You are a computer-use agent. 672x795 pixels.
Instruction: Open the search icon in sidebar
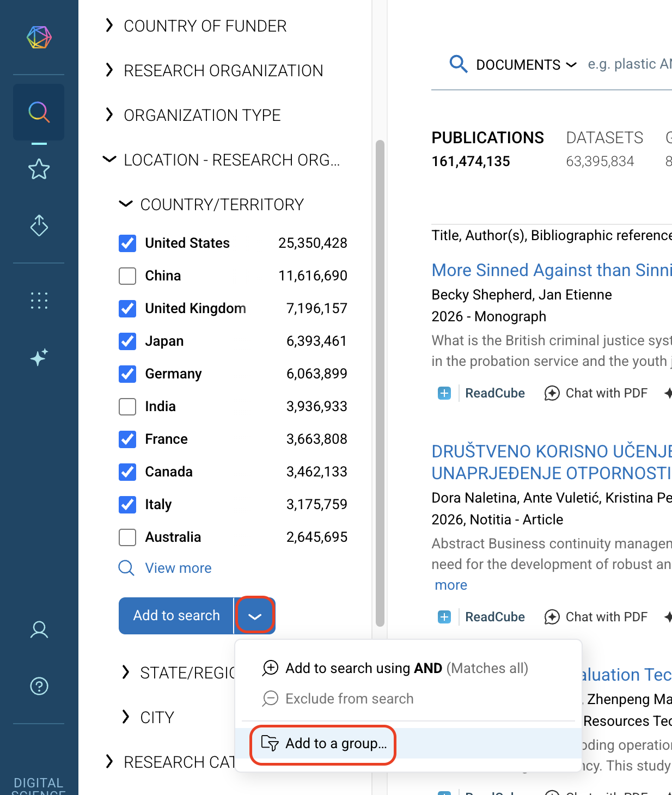(x=39, y=112)
